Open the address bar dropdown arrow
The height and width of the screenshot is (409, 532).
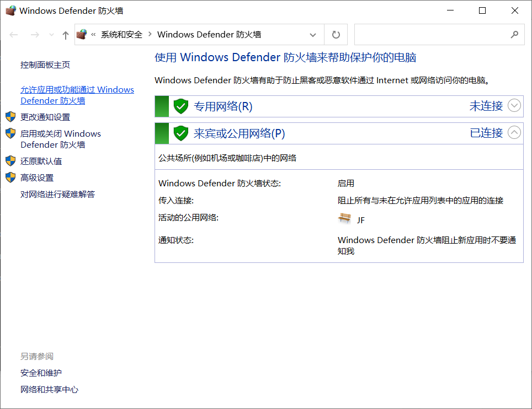point(313,34)
